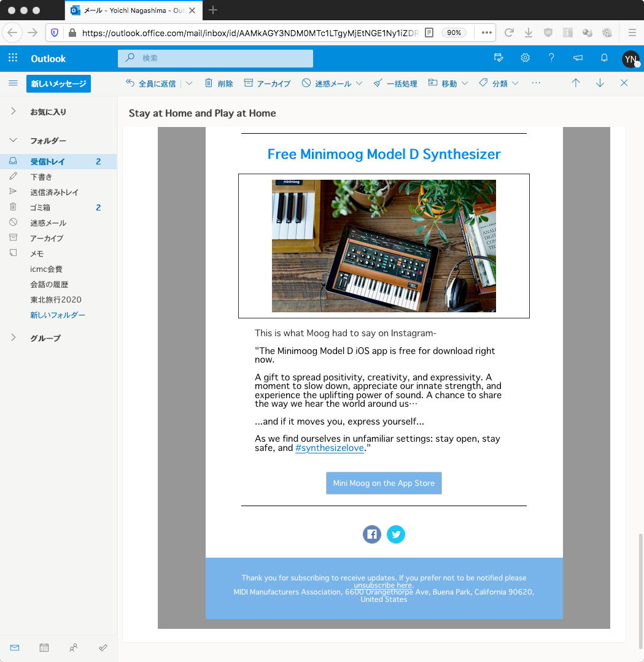The image size is (644, 662).
Task: Open the reply options dropdown arrow
Action: point(189,83)
